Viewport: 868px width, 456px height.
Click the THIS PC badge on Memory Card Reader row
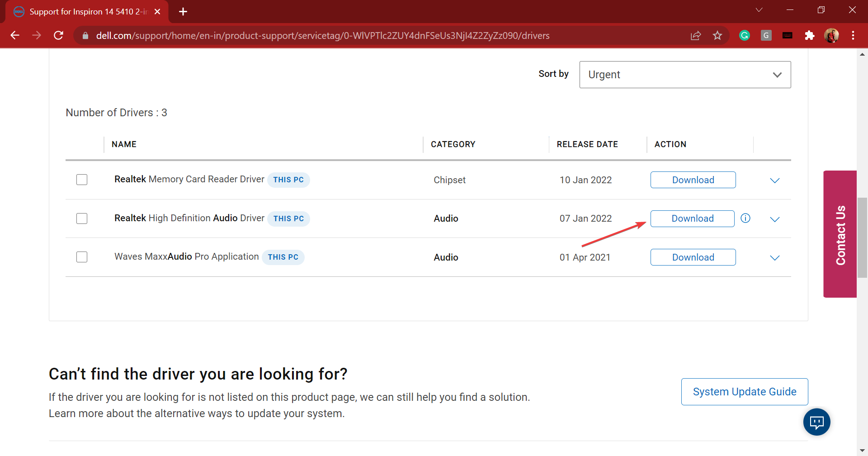point(288,180)
